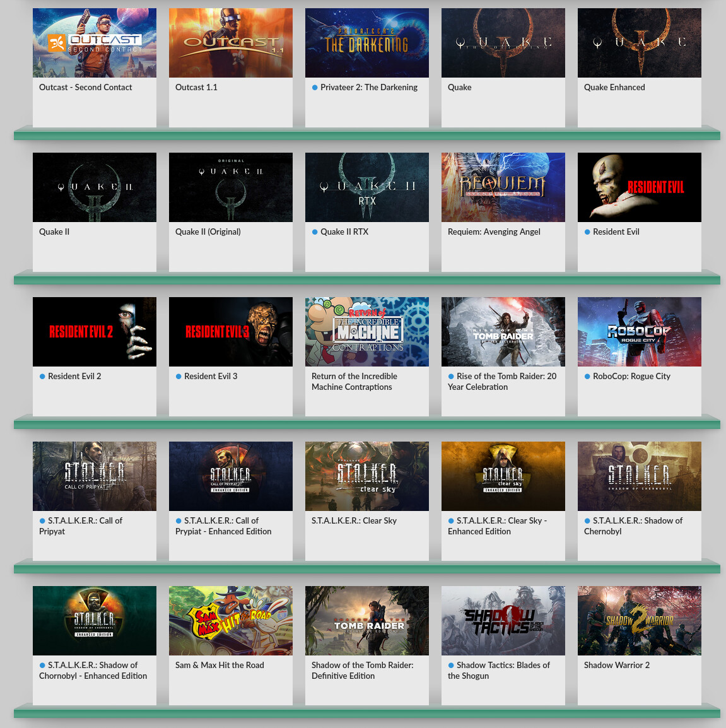Open Return of the Incredible Machine Contraptions title
The image size is (726, 728).
(x=354, y=382)
